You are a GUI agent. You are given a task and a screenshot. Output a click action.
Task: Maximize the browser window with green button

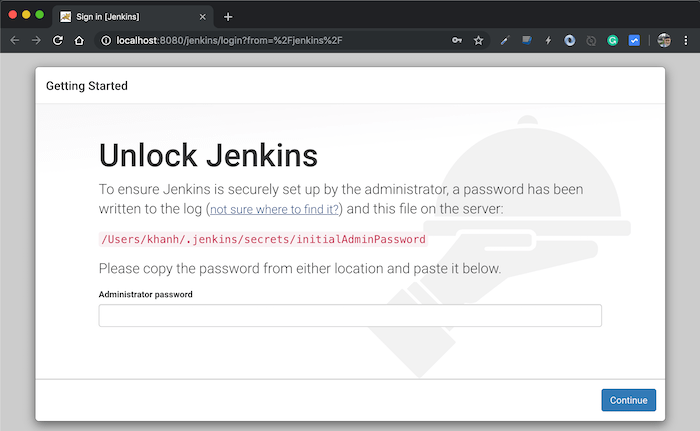tap(39, 15)
